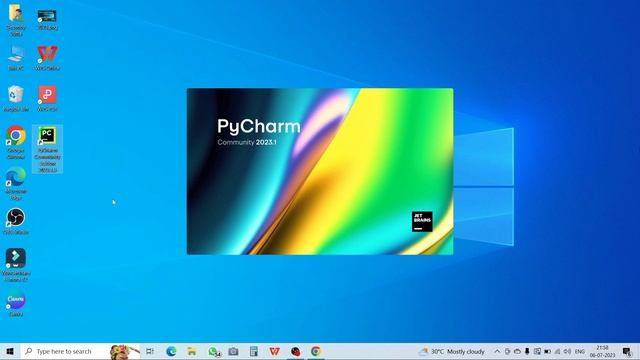Viewport: 640px width, 360px height.
Task: Click the microphone icon in the tray
Action: tap(527, 351)
